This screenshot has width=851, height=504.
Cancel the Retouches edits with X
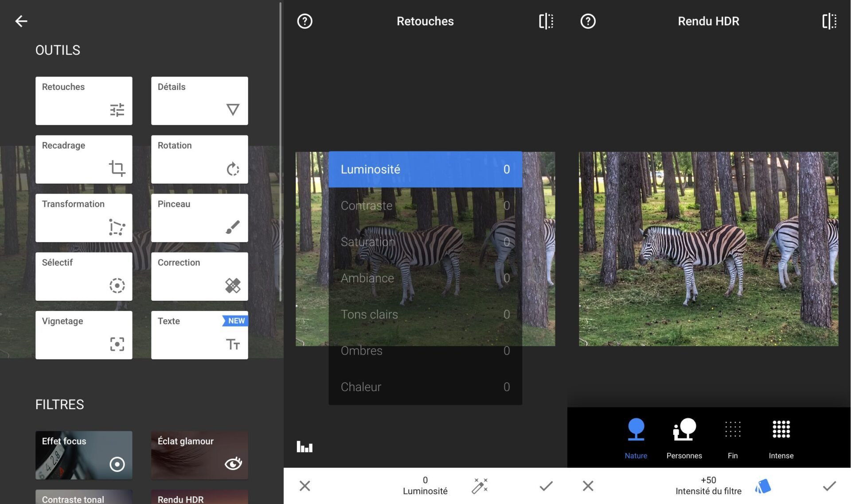point(304,486)
